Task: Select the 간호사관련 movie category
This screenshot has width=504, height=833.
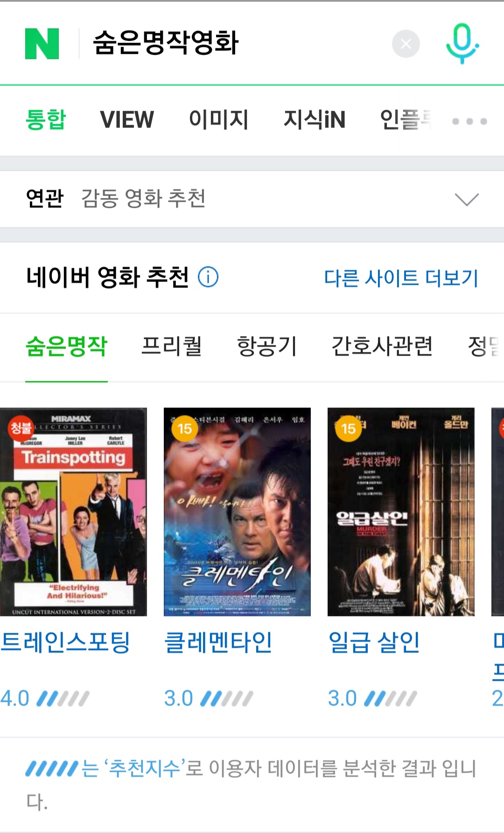Action: [382, 346]
